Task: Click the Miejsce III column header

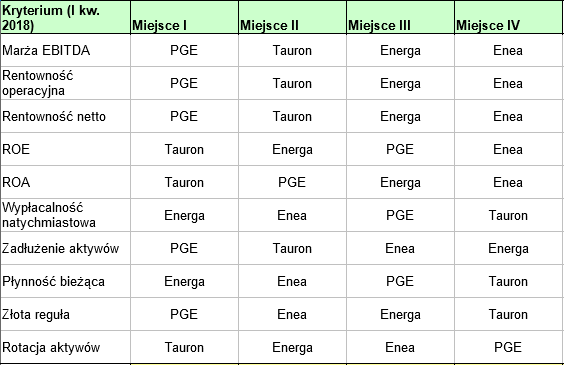Action: coord(400,18)
